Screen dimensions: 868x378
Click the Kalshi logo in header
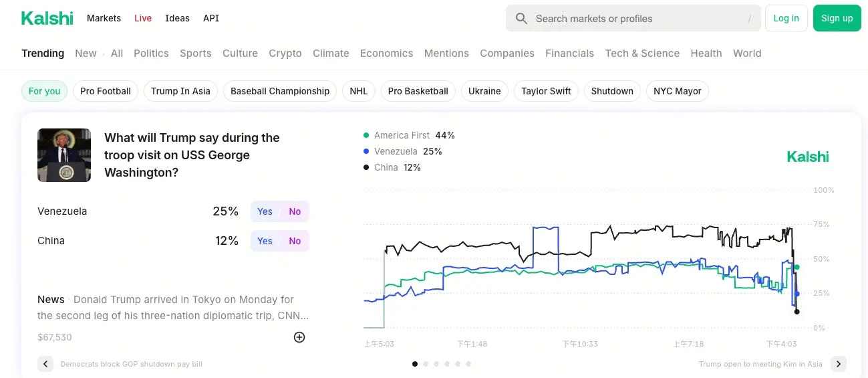47,18
